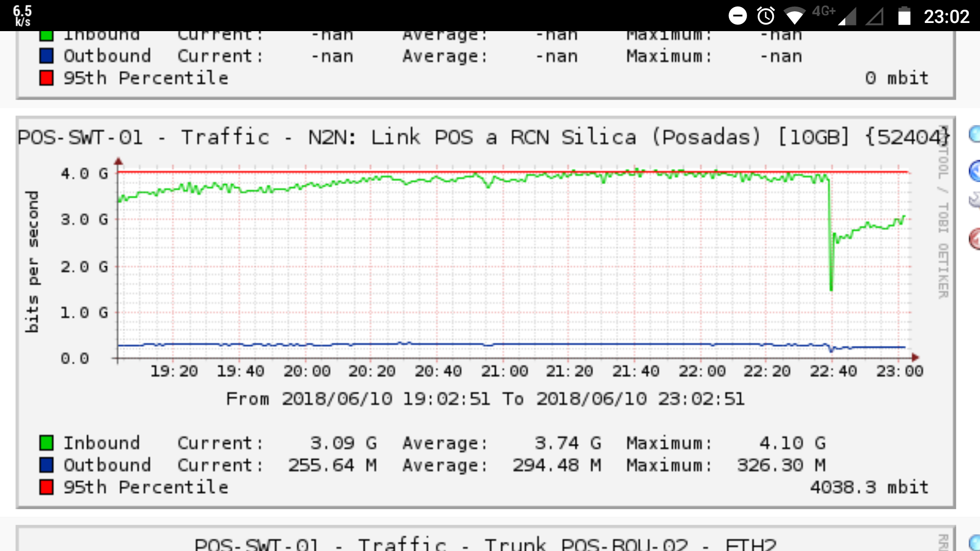Tap the alarm clock status icon
The width and height of the screenshot is (980, 551).
click(x=766, y=16)
